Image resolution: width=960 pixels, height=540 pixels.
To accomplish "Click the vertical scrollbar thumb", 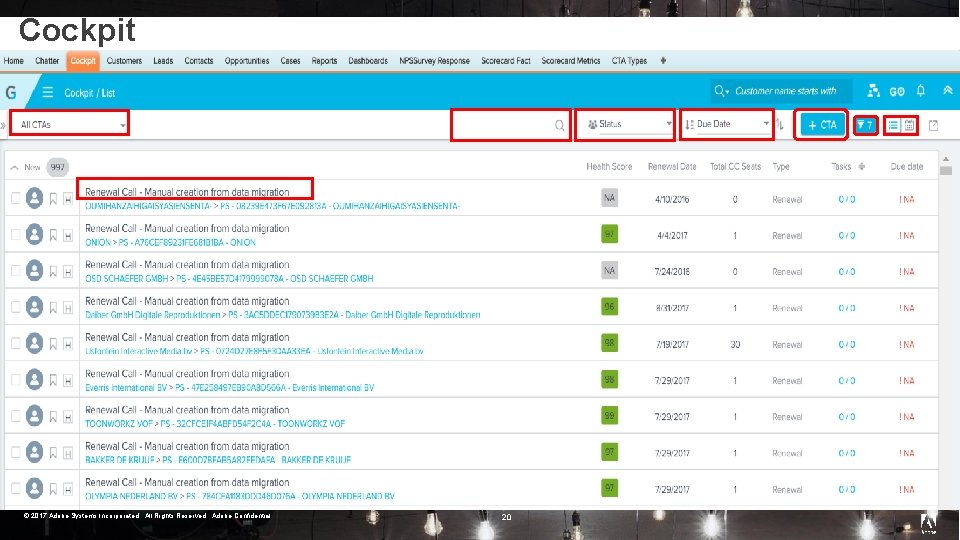I will 946,171.
